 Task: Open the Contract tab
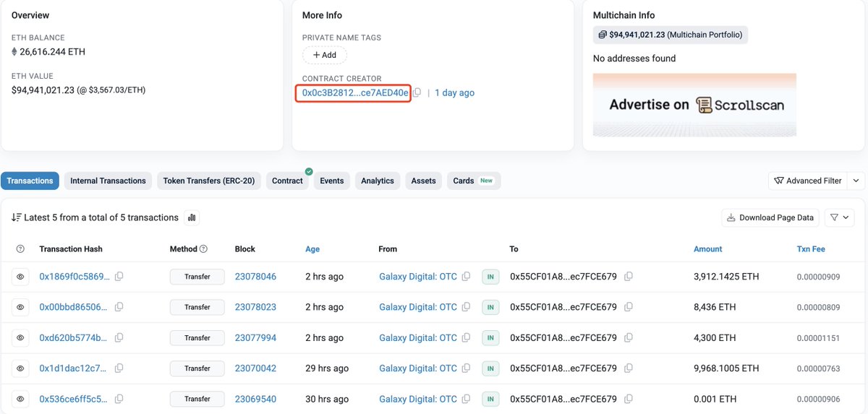[287, 181]
